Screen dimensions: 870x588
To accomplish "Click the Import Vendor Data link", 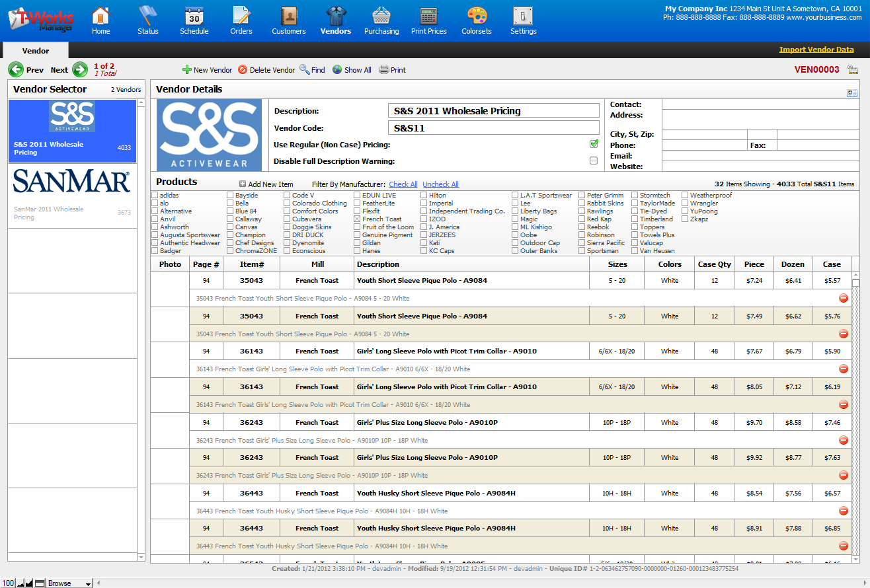I will coord(816,50).
